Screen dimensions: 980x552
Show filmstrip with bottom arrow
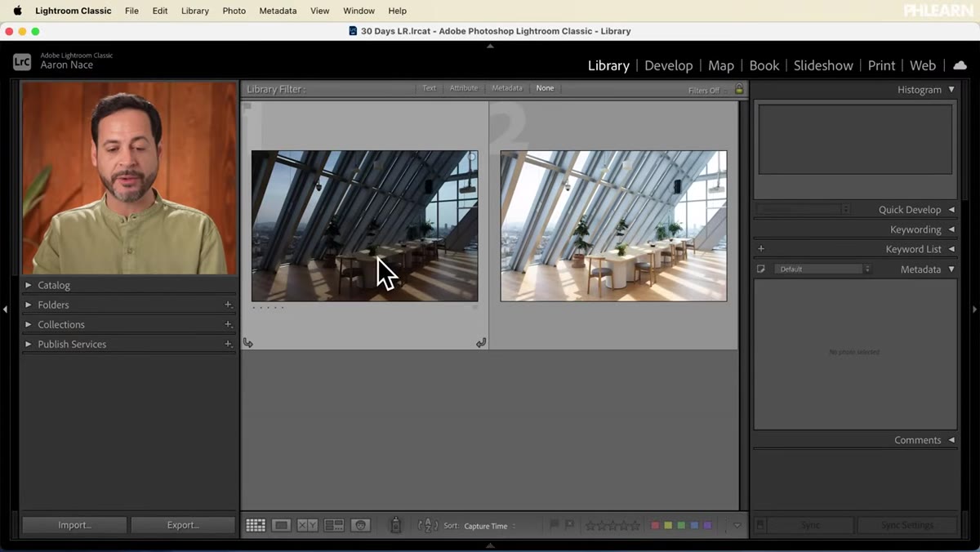[x=490, y=546]
